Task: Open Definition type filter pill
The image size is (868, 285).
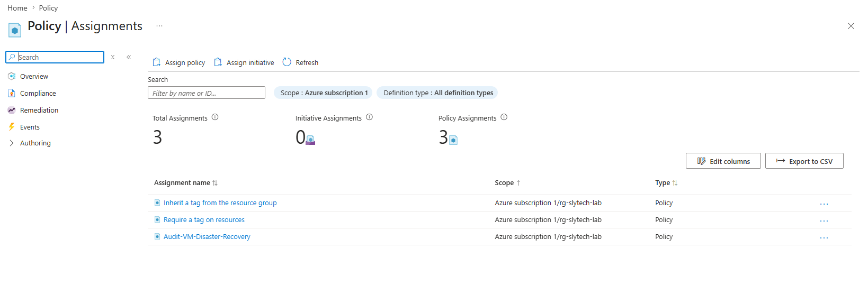Action: [437, 93]
